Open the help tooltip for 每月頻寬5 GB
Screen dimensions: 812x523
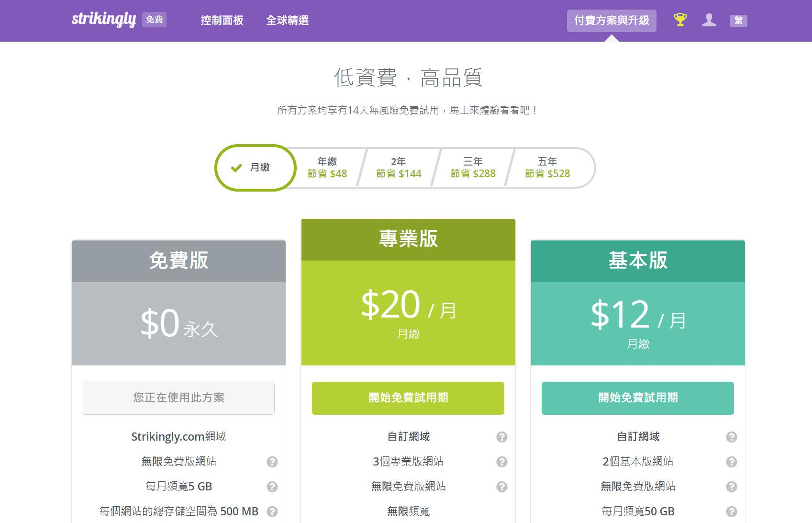pyautogui.click(x=272, y=487)
